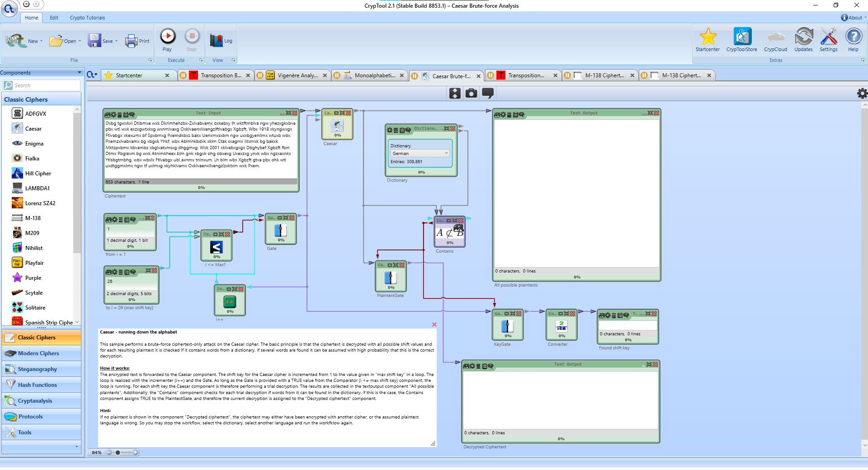The width and height of the screenshot is (868, 470).
Task: Open Help in the ribbon
Action: 853,40
